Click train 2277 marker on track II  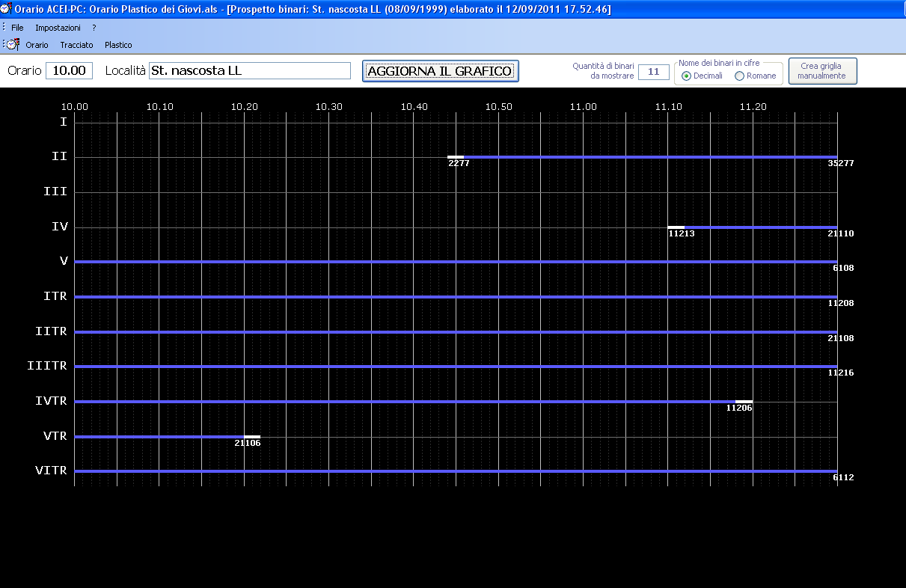pyautogui.click(x=456, y=157)
